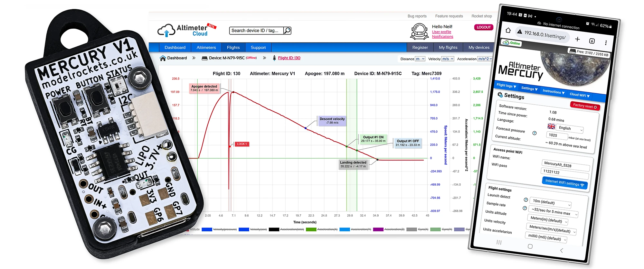The width and height of the screenshot is (644, 269).
Task: Click the search magnifier icon
Action: tap(287, 31)
